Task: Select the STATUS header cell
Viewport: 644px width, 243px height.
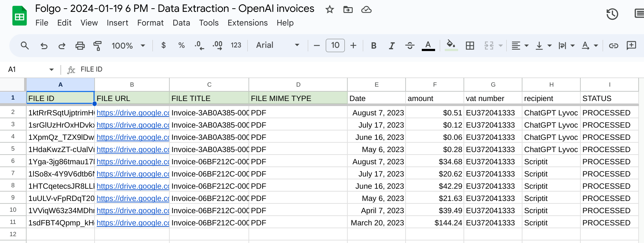Action: click(609, 98)
